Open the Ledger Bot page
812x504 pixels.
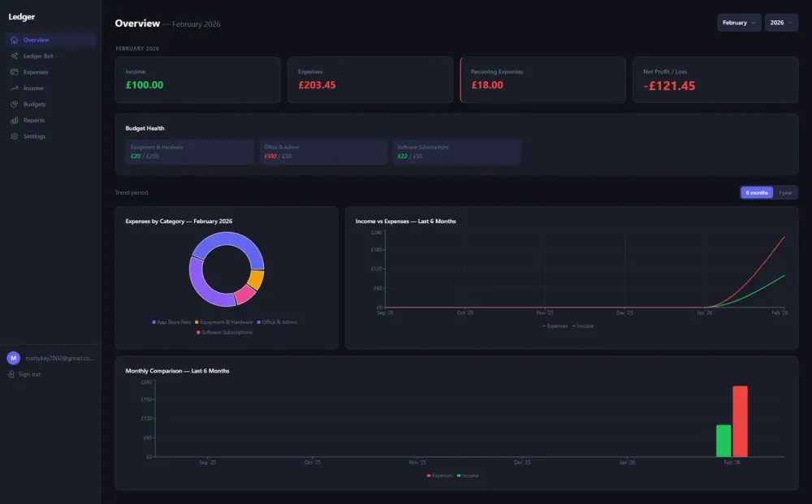pos(50,56)
